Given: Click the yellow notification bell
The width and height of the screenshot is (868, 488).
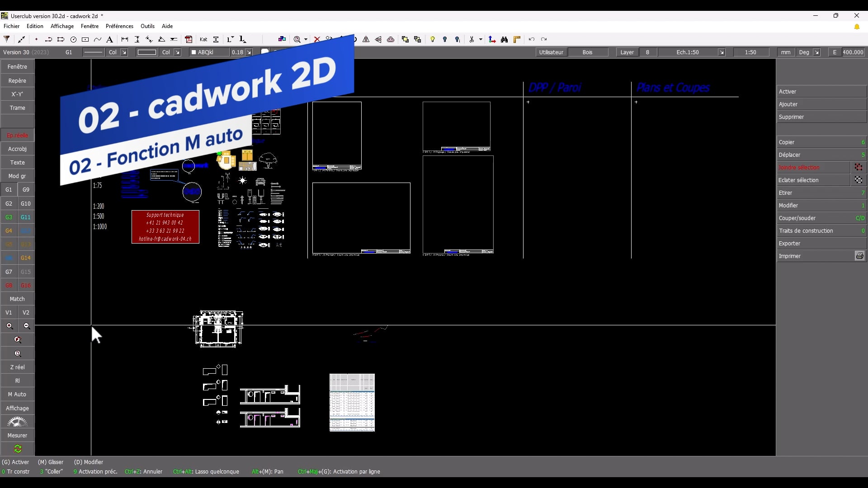Looking at the screenshot, I should pyautogui.click(x=857, y=27).
